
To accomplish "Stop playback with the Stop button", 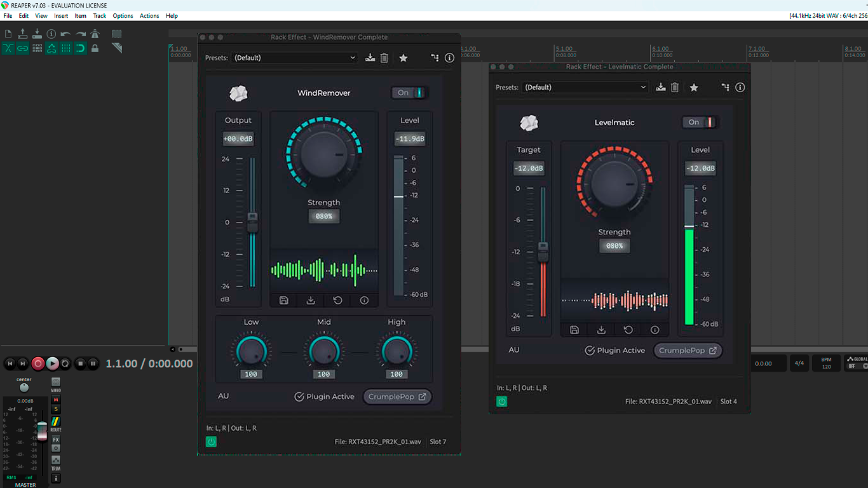I will click(80, 363).
